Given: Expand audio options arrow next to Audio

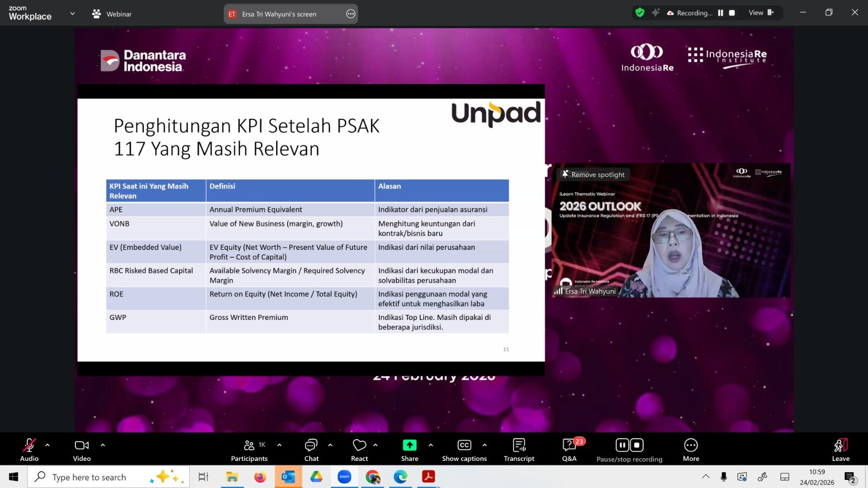Looking at the screenshot, I should 48,445.
